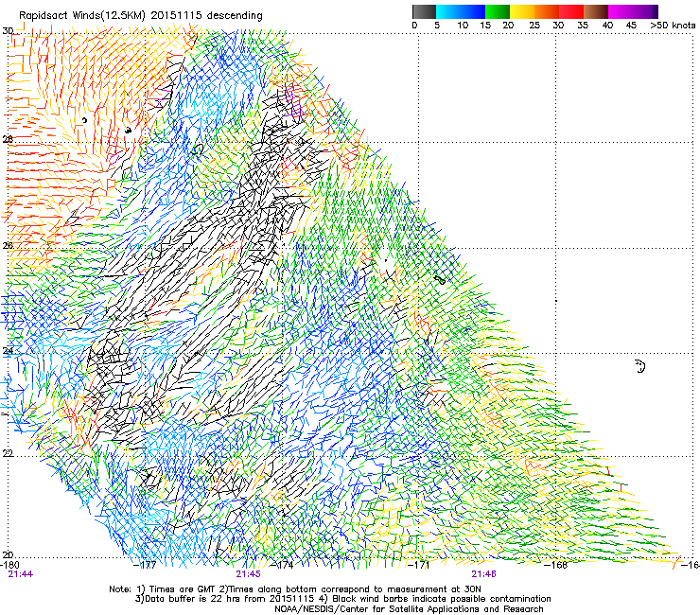Image resolution: width=700 pixels, height=615 pixels.
Task: Click the latitude label '26' on left axis
Action: click(x=8, y=245)
